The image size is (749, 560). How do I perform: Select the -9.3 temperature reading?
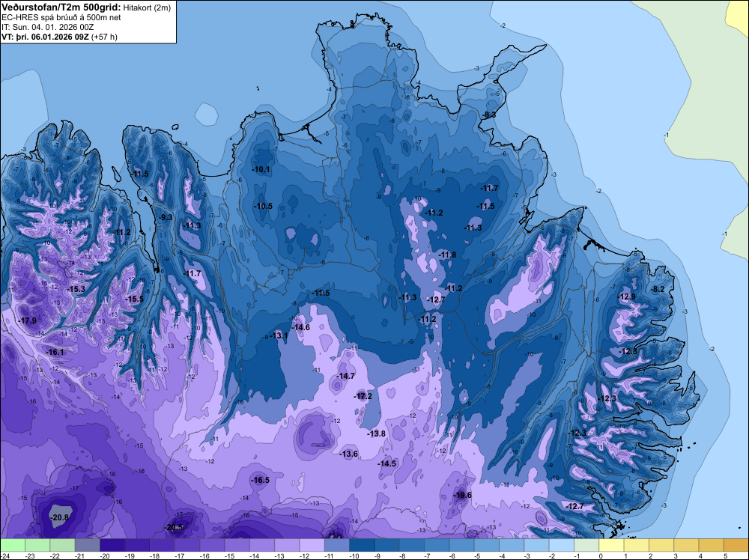click(x=166, y=217)
